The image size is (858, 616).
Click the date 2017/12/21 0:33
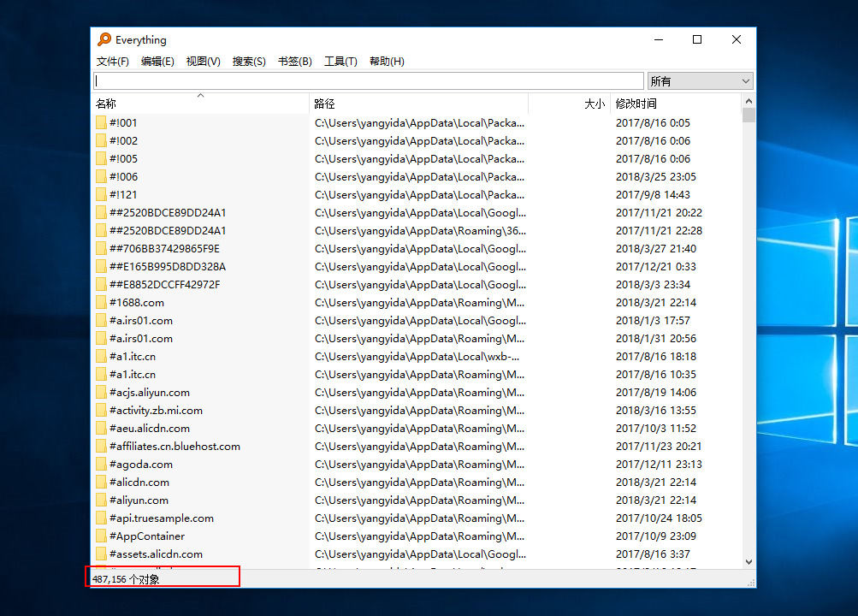coord(656,266)
